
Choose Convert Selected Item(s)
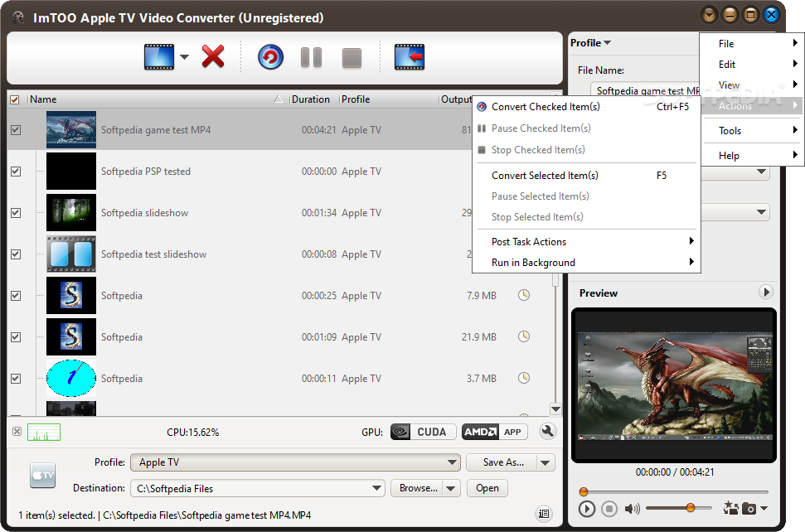586,176
